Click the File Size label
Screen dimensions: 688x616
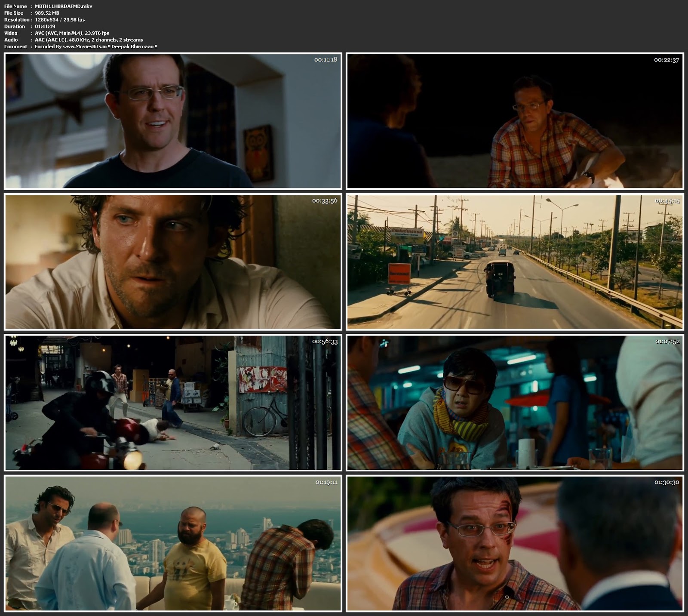pos(14,13)
